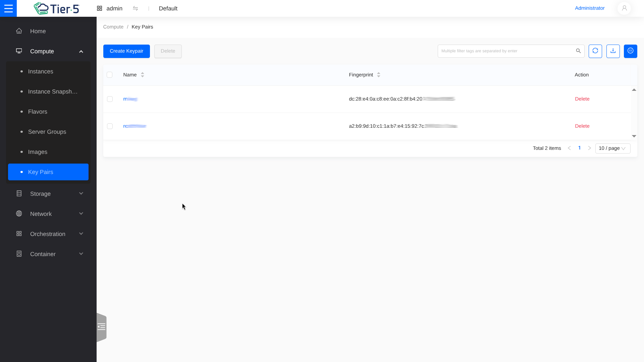Screen dimensions: 644x362
Task: Click the project switch arrows icon
Action: [x=136, y=8]
